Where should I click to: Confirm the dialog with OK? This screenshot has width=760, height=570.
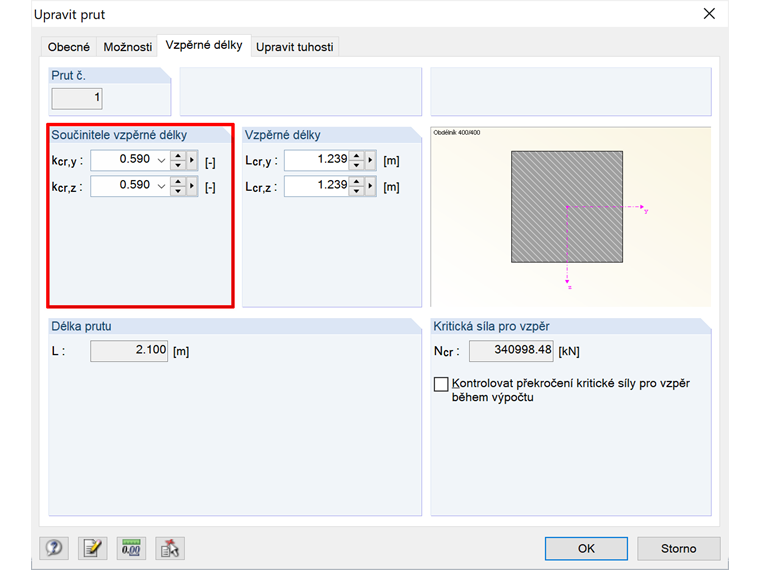point(586,548)
